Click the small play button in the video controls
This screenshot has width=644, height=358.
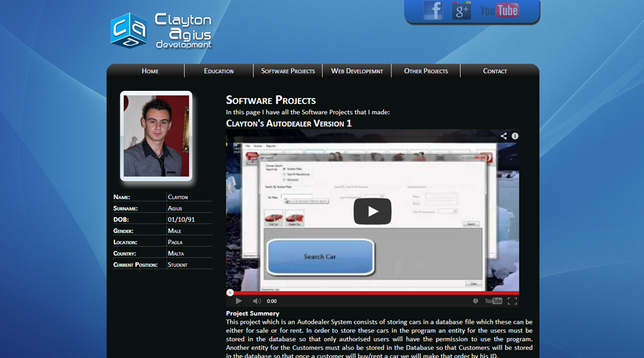pos(238,301)
